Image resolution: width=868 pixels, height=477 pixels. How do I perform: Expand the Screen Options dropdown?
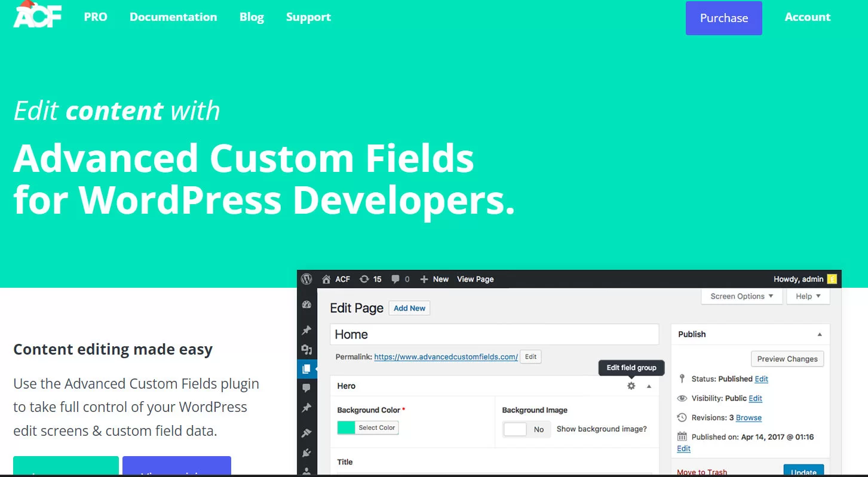(741, 296)
